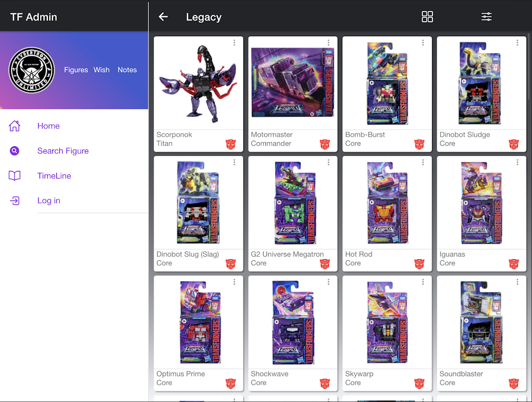The height and width of the screenshot is (402, 532).
Task: Open three-dot menu on Iguanas card
Action: coord(517,162)
